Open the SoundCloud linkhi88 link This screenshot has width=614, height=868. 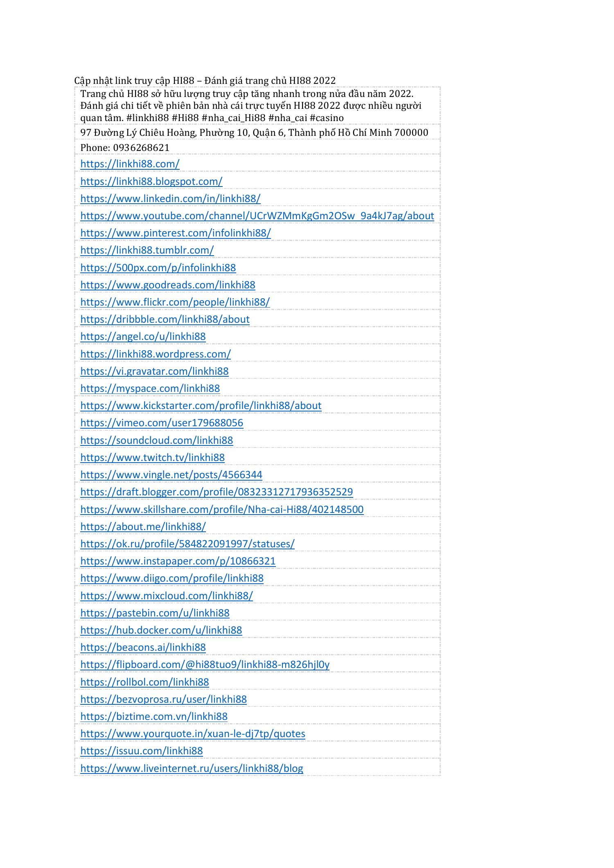click(x=157, y=440)
